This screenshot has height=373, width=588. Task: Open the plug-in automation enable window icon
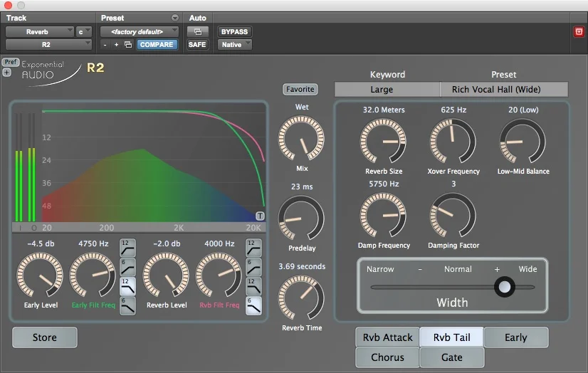coord(198,32)
